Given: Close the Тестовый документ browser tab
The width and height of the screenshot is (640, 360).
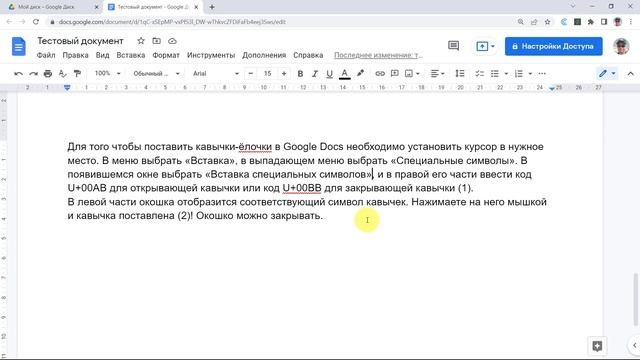Looking at the screenshot, I should [x=196, y=7].
